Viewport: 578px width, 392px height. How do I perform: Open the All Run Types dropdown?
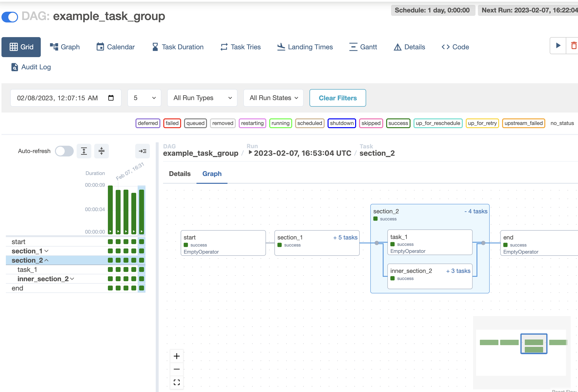coord(202,98)
